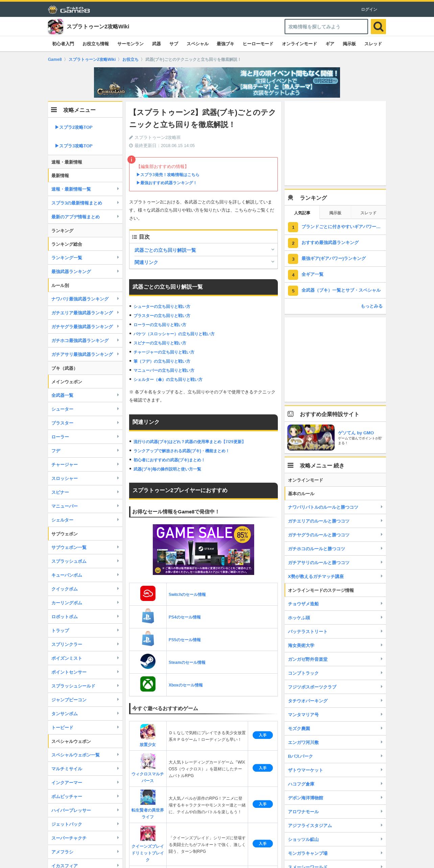Viewport: 434px width, 868px height.
Task: Click the yellow search magnifier button
Action: click(x=378, y=26)
